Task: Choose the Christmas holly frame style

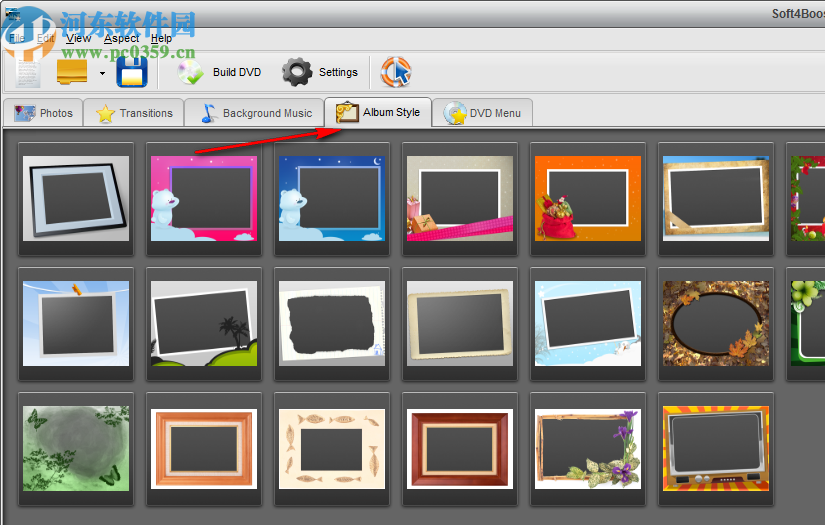Action: point(808,198)
